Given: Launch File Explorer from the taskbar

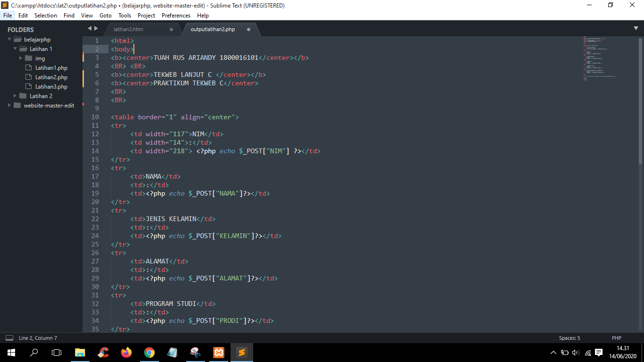Looking at the screenshot, I should pyautogui.click(x=80, y=353).
